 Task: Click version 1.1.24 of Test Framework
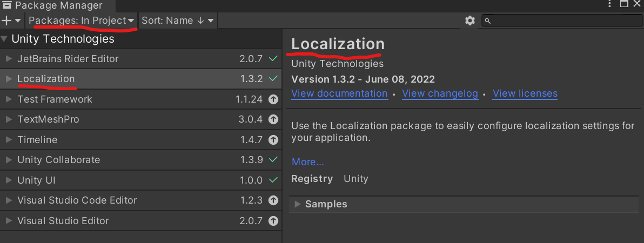click(249, 99)
